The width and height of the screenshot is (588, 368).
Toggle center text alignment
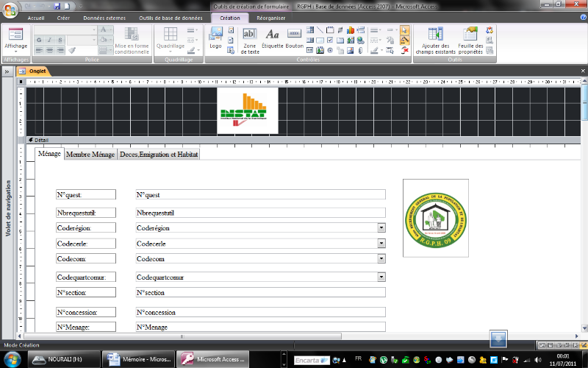[x=49, y=50]
